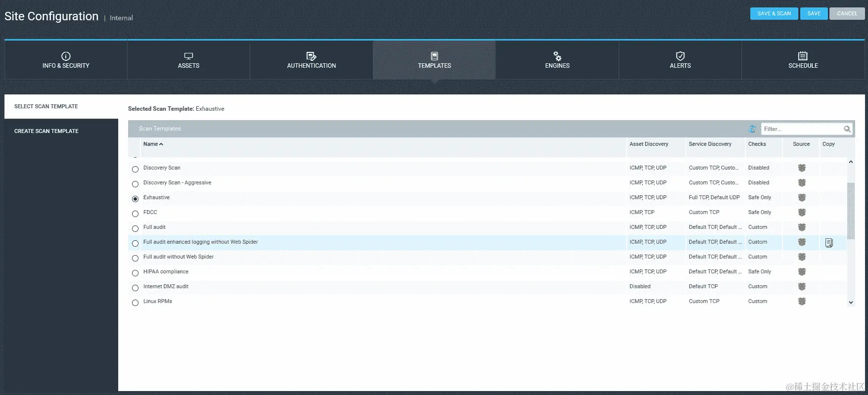The image size is (868, 395).
Task: Open the Engines tab
Action: tap(557, 60)
